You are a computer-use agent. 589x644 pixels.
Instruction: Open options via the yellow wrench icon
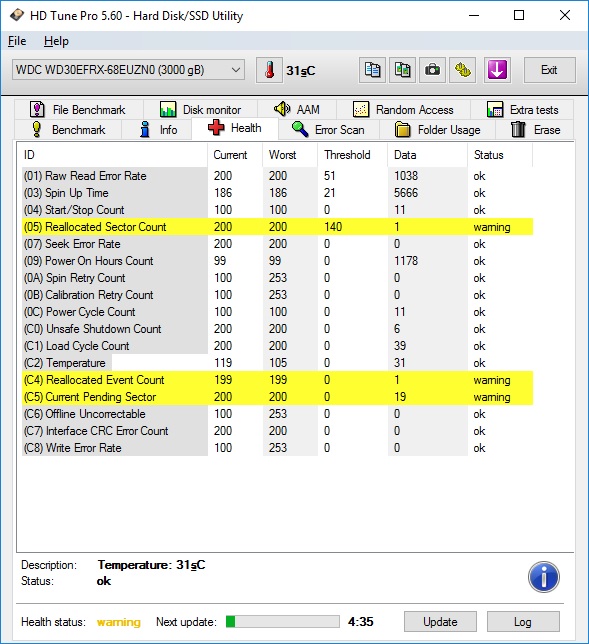tap(462, 70)
